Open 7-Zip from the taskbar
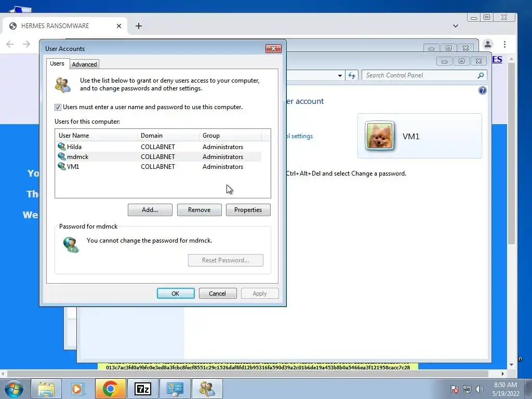 pyautogui.click(x=142, y=389)
